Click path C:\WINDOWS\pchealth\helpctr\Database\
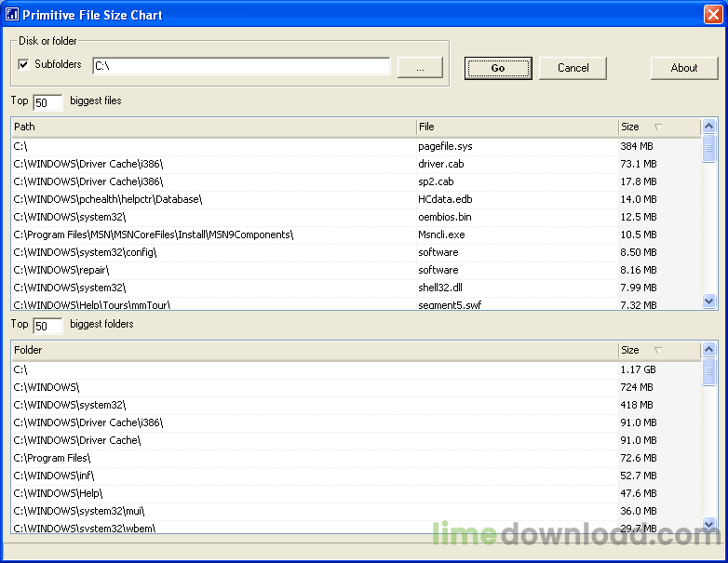This screenshot has height=563, width=728. tap(108, 199)
